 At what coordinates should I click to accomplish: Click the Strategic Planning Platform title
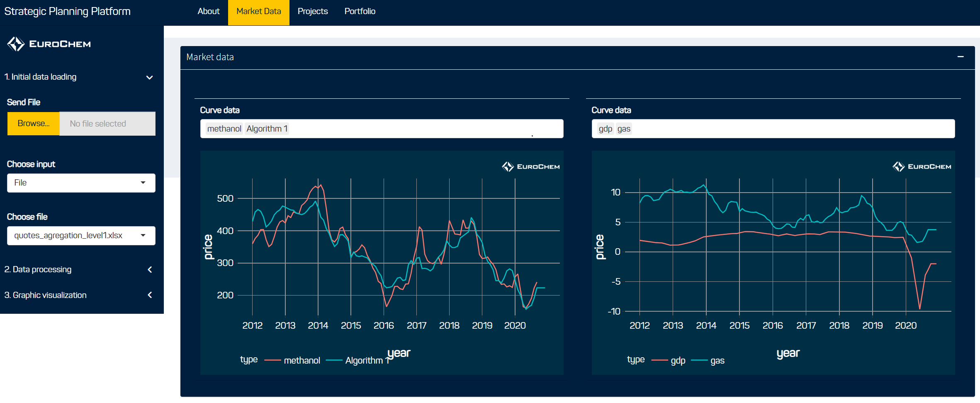(x=67, y=12)
